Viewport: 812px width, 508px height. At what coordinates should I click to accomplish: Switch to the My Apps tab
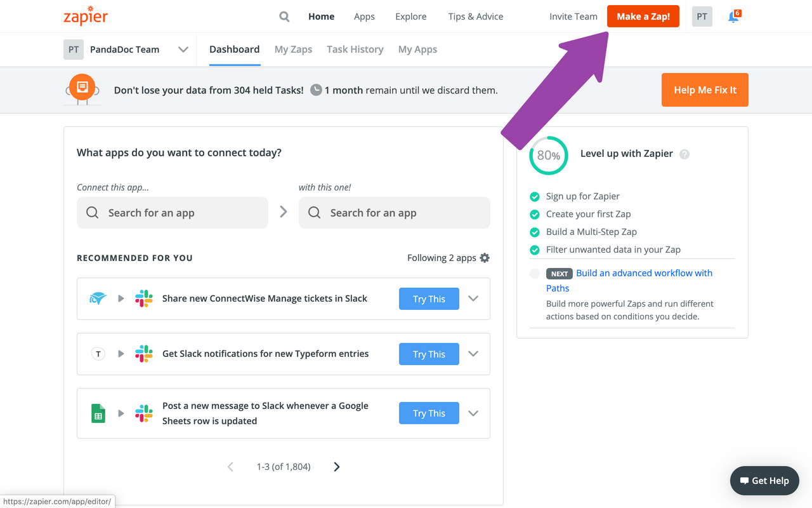coord(417,50)
